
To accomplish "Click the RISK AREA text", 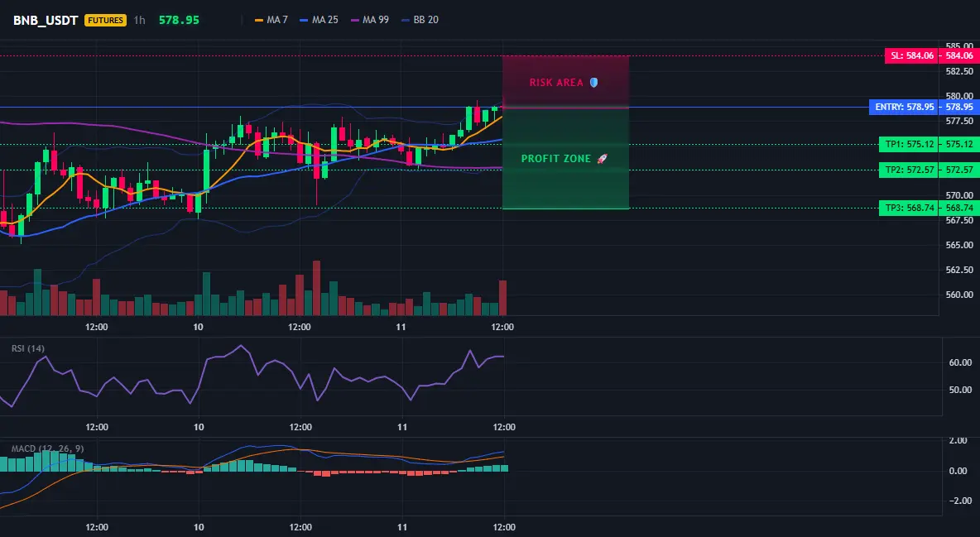I will (556, 83).
